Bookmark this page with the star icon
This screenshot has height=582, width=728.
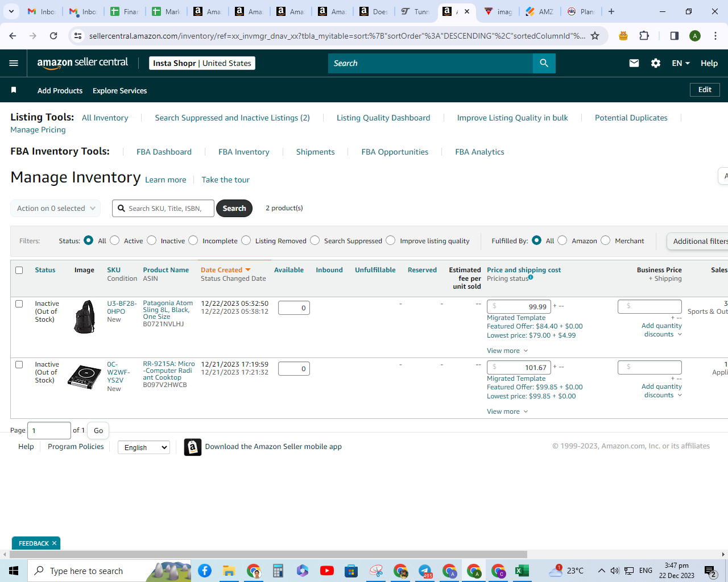click(595, 36)
